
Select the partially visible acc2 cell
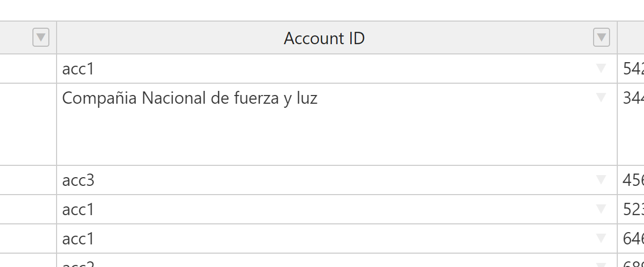(337, 260)
